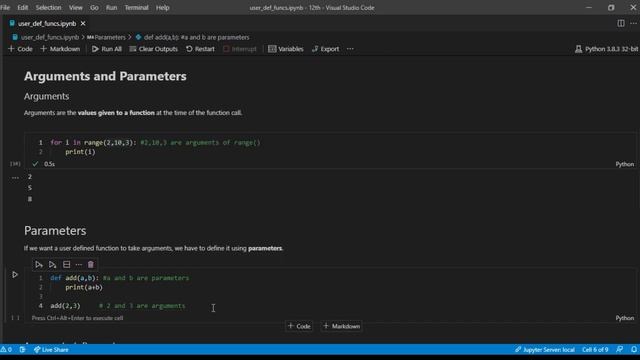Restart the kernel
640x360 pixels.
(x=200, y=49)
